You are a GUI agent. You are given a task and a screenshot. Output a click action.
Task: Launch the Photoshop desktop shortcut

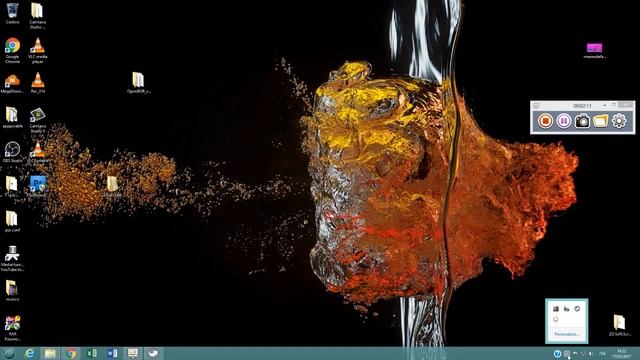click(38, 187)
